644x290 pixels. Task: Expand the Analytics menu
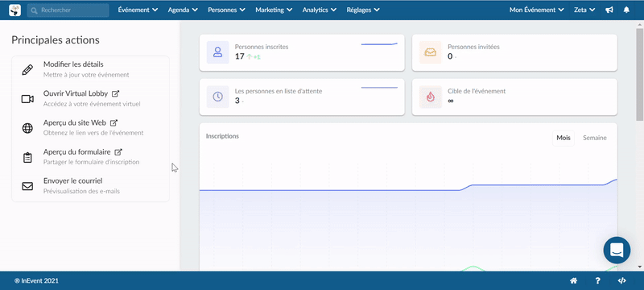click(x=320, y=10)
